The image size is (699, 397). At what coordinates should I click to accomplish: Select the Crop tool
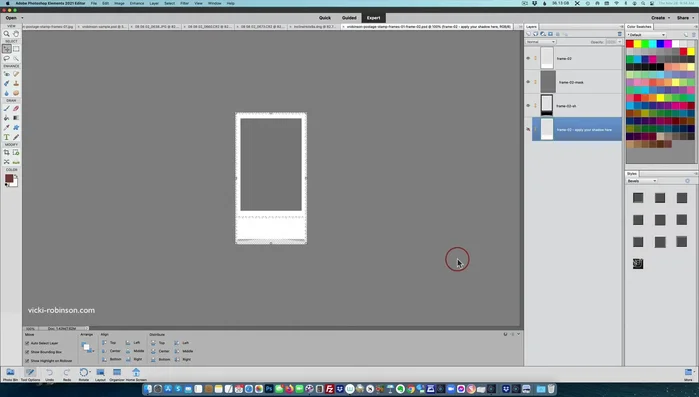pos(7,152)
